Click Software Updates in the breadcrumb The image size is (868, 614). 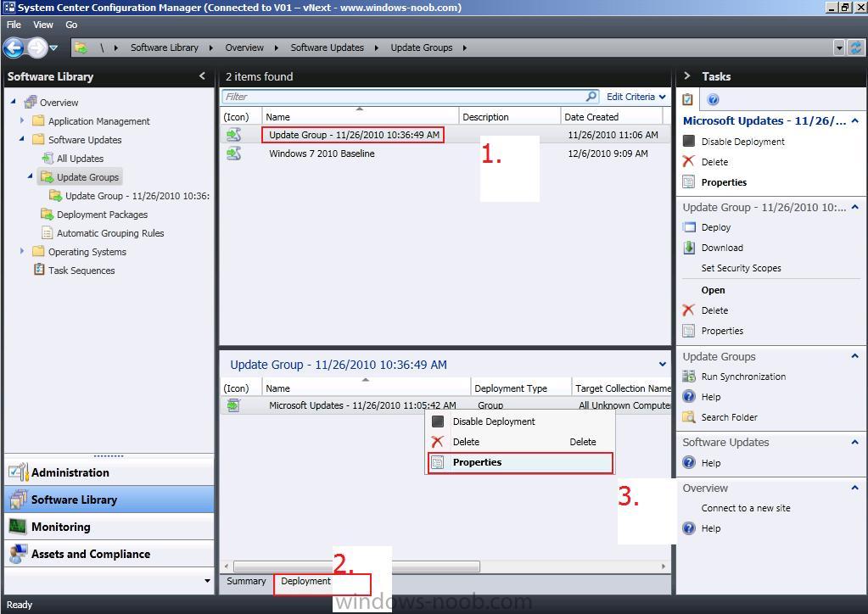(328, 47)
